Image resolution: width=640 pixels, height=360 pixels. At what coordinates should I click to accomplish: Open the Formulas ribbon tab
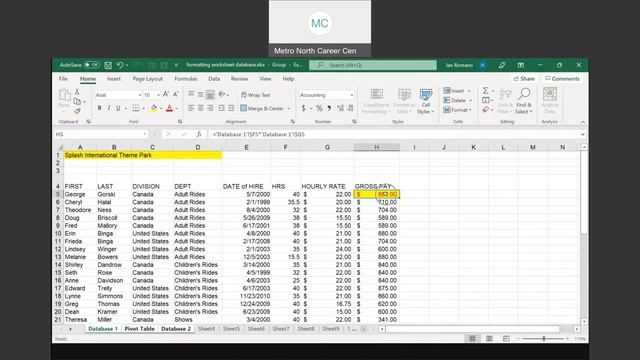(x=186, y=79)
